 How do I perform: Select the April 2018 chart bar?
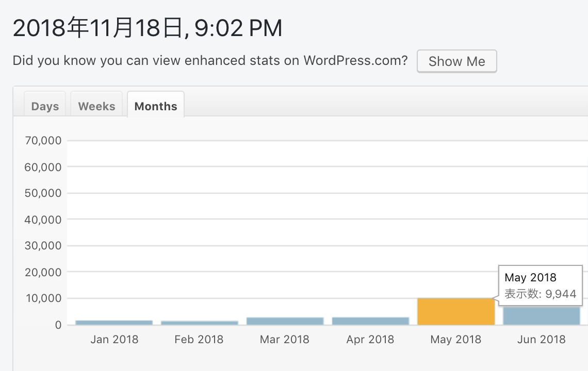[370, 321]
